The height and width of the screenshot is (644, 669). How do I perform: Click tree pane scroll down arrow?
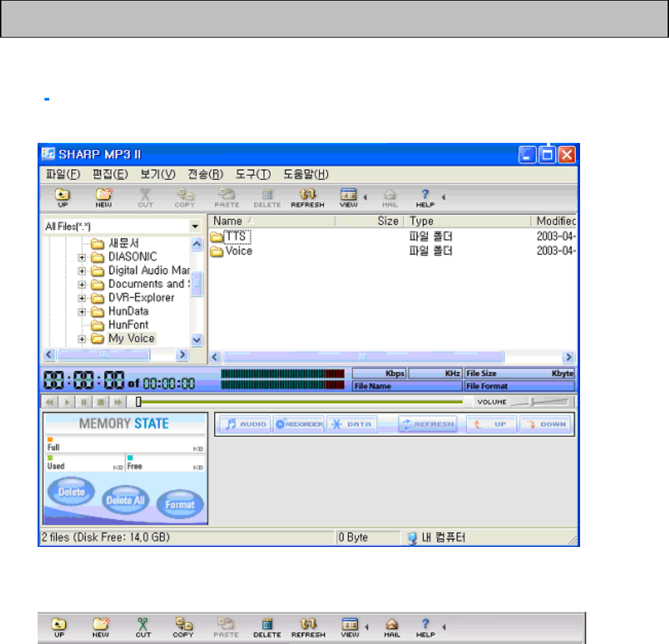point(196,340)
